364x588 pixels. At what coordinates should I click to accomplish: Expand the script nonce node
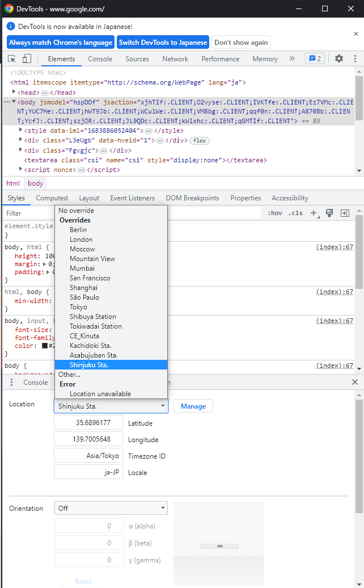20,169
